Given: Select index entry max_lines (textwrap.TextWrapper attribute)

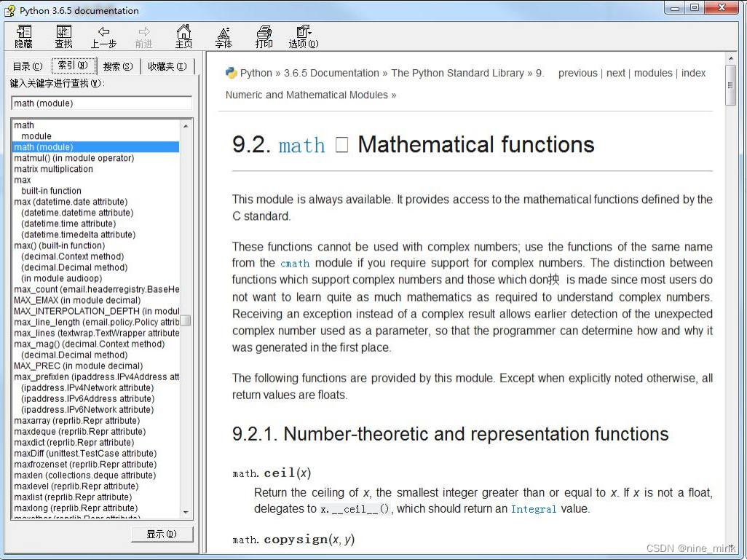Looking at the screenshot, I should pos(97,333).
